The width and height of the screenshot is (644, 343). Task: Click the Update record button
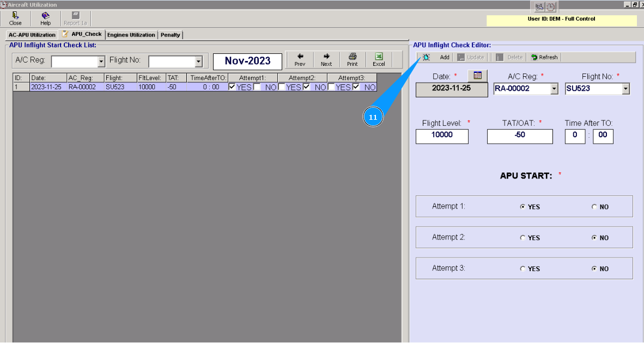click(471, 58)
